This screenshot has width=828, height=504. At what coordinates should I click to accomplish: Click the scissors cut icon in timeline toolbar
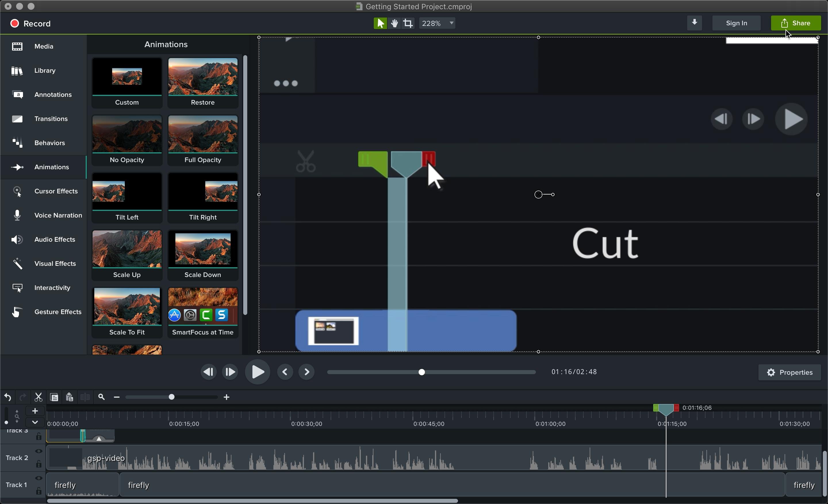[38, 397]
